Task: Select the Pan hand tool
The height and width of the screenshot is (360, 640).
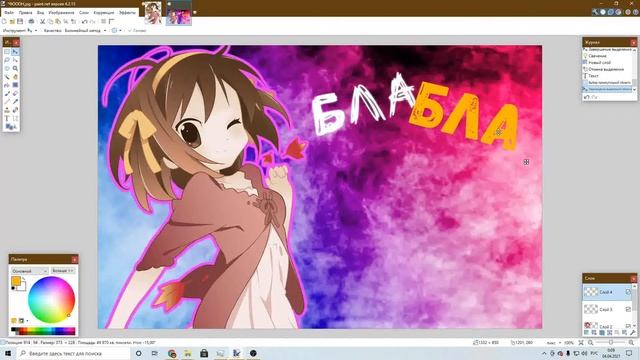Action: (x=15, y=77)
